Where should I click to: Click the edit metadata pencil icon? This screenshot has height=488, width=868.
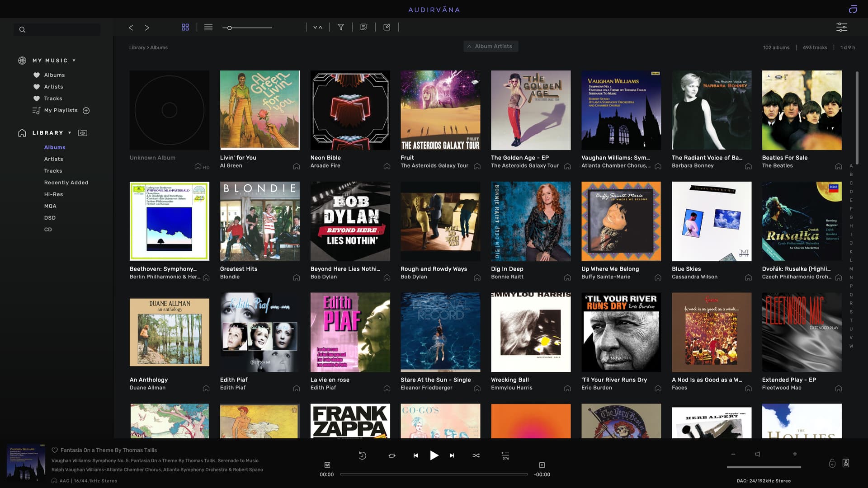[387, 27]
